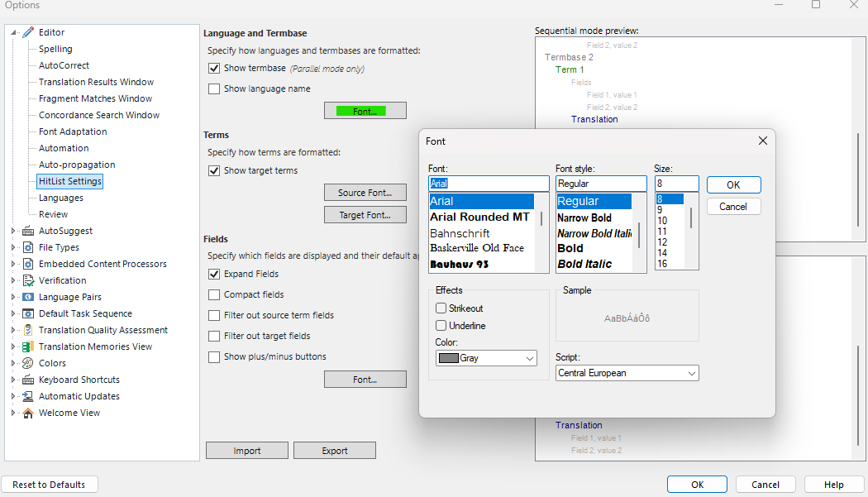Image resolution: width=868 pixels, height=497 pixels.
Task: Open the Welcome View home icon
Action: pyautogui.click(x=27, y=412)
